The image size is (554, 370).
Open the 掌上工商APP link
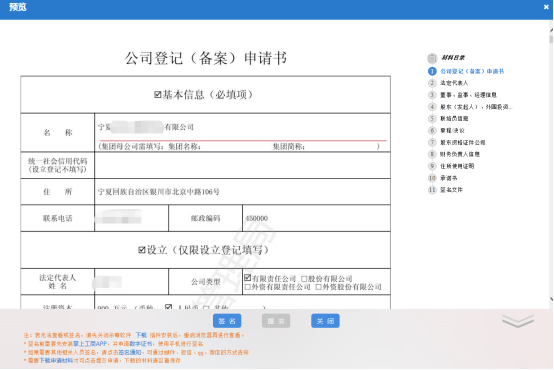tap(90, 344)
